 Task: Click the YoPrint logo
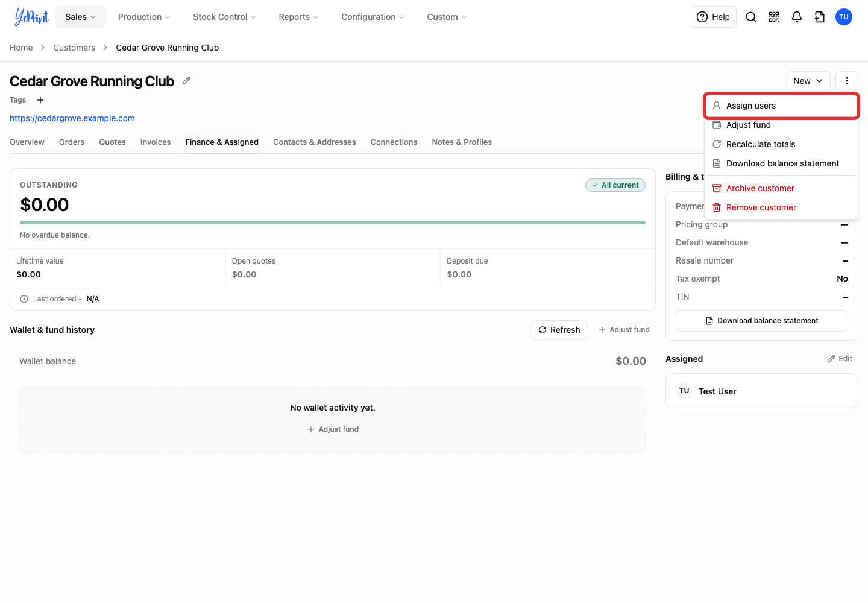(31, 17)
